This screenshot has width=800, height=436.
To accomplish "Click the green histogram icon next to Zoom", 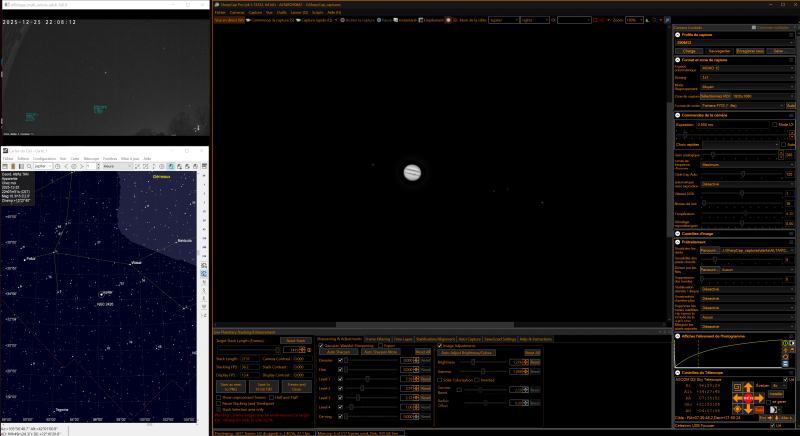I will point(648,20).
